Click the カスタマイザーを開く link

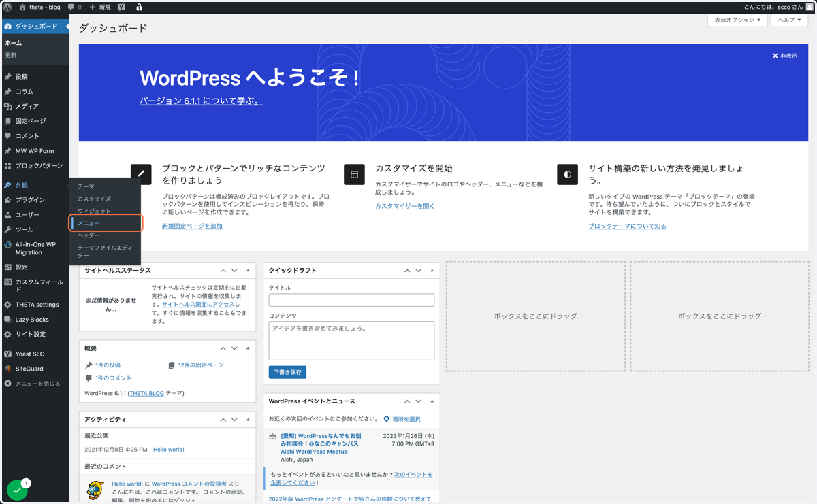pos(405,206)
